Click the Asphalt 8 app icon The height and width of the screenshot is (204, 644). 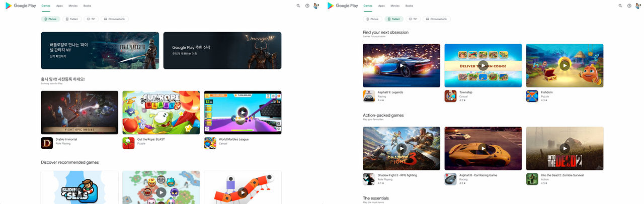point(450,179)
